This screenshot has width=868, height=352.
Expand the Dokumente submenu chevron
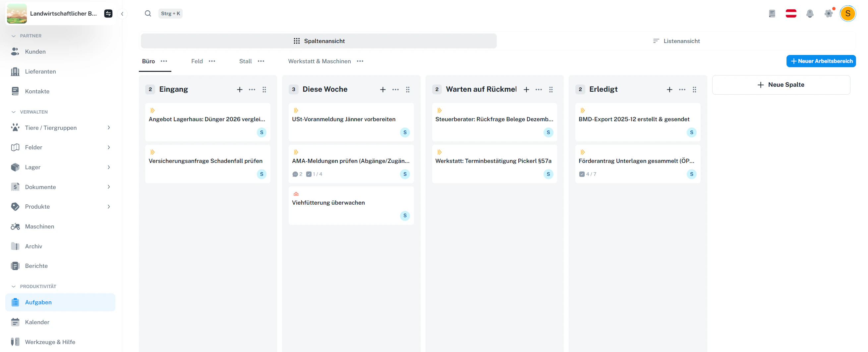click(x=108, y=187)
